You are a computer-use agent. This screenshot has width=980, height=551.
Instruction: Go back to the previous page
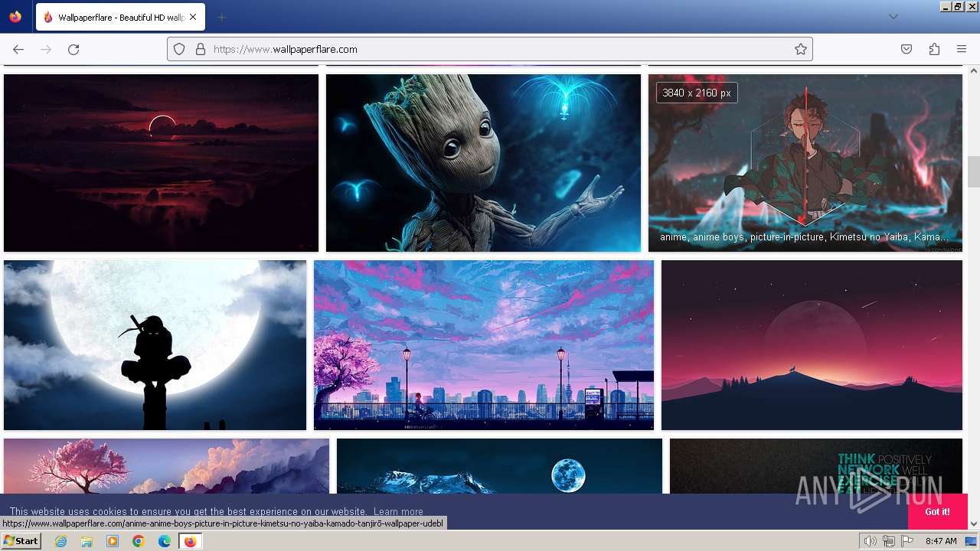[18, 49]
